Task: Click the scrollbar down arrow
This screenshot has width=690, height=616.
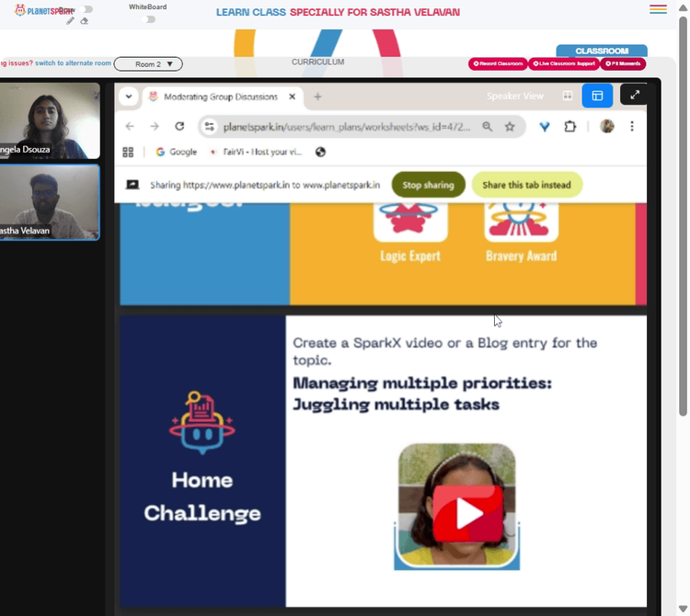Action: [x=683, y=609]
